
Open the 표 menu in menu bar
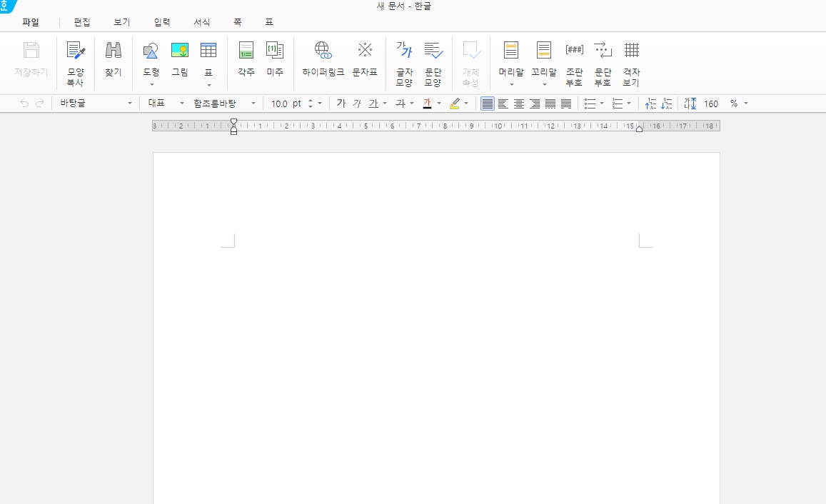pyautogui.click(x=268, y=22)
